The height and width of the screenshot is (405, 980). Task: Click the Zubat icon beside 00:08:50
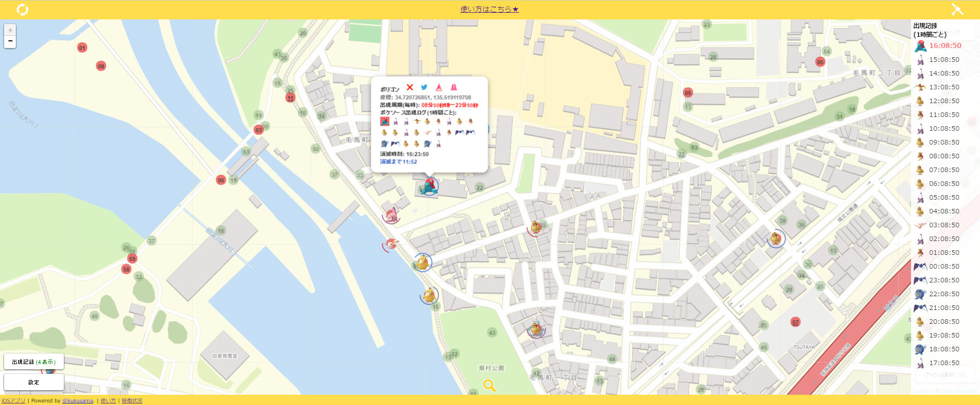click(920, 266)
